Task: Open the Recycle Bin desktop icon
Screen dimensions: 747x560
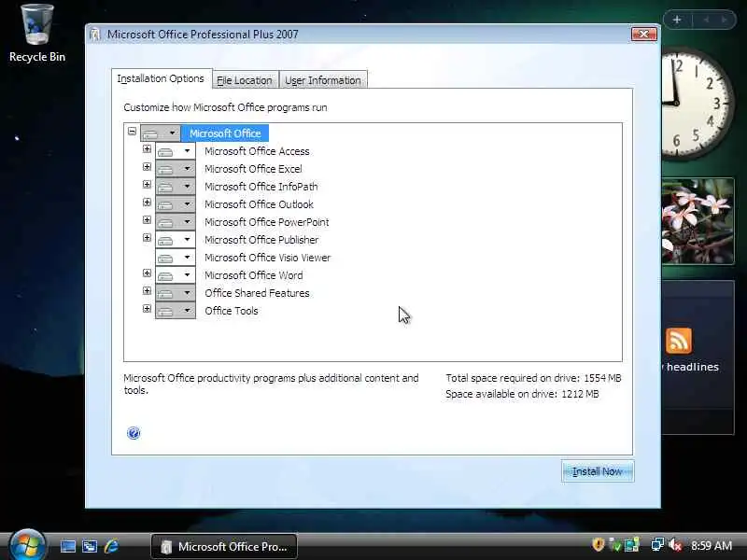Action: [36, 34]
